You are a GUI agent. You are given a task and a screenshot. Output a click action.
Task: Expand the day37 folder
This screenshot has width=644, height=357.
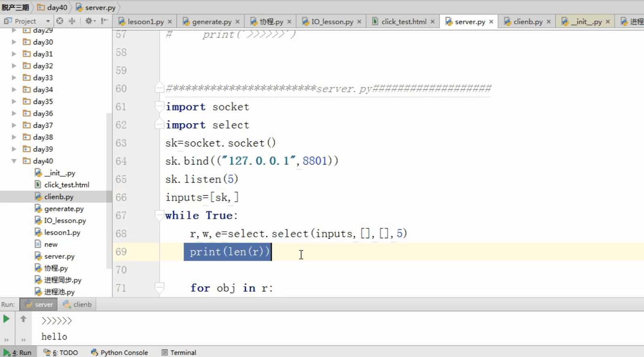[x=14, y=125]
